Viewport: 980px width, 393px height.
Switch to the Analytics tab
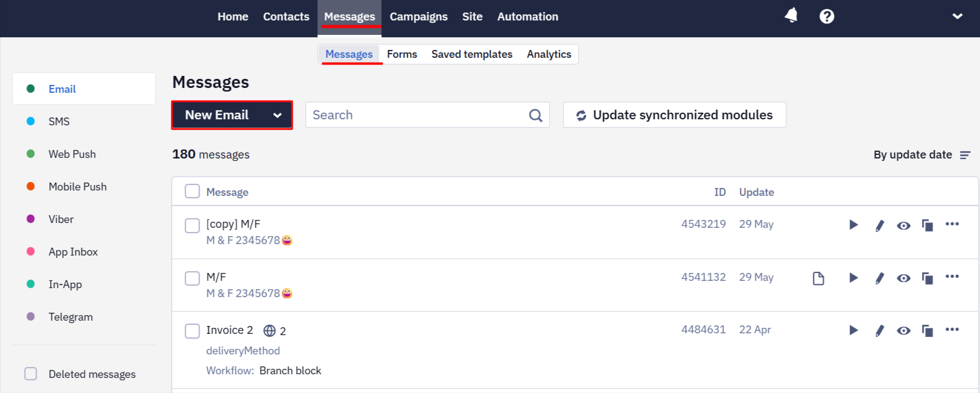pyautogui.click(x=549, y=54)
